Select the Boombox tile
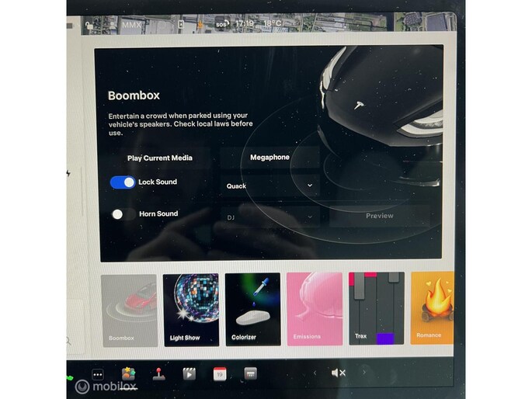The height and width of the screenshot is (399, 532). [128, 309]
